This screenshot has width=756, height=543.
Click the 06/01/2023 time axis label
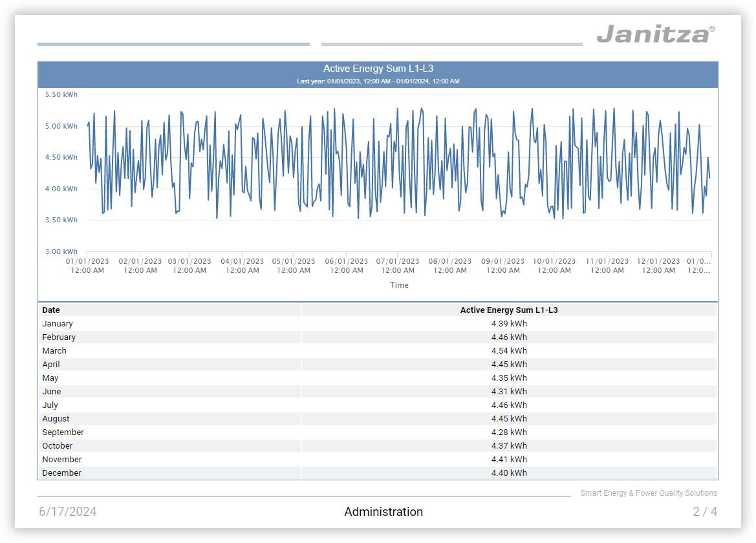347,266
